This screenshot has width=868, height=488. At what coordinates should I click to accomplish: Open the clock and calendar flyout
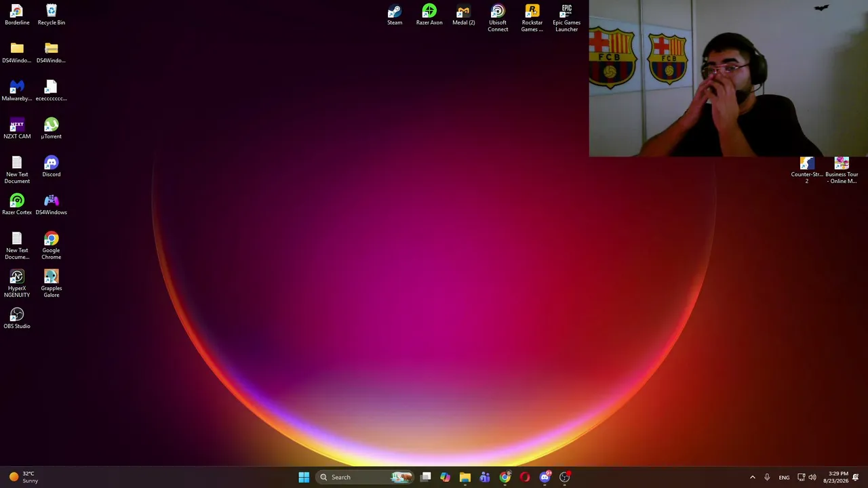[835, 477]
